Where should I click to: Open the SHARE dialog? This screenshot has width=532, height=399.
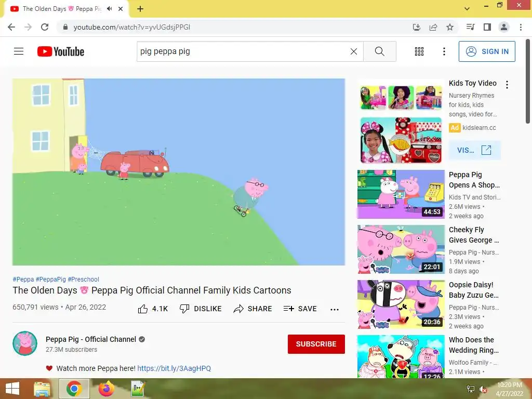click(253, 309)
